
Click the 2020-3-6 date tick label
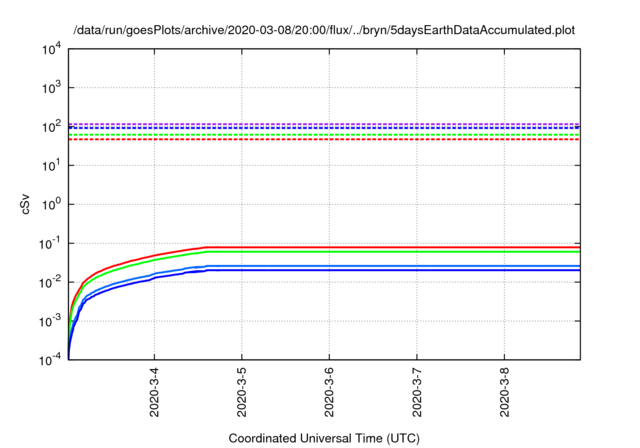[x=329, y=392]
